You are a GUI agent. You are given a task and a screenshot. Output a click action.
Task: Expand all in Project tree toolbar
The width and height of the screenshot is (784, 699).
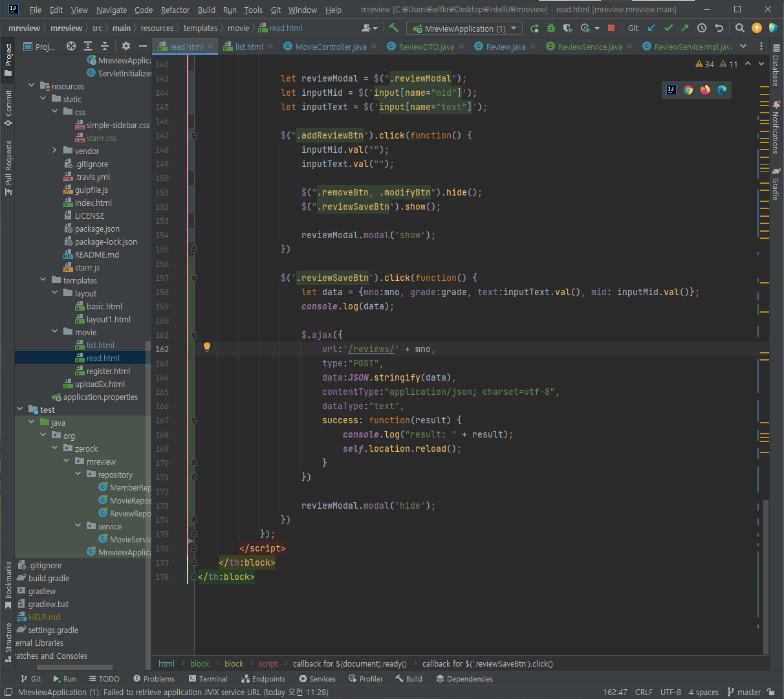tap(88, 46)
